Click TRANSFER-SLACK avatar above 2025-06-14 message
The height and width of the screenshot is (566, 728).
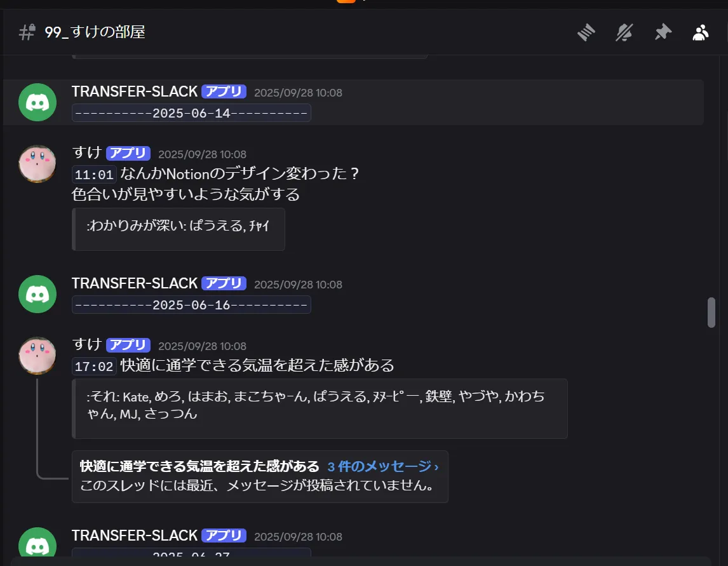click(x=37, y=102)
